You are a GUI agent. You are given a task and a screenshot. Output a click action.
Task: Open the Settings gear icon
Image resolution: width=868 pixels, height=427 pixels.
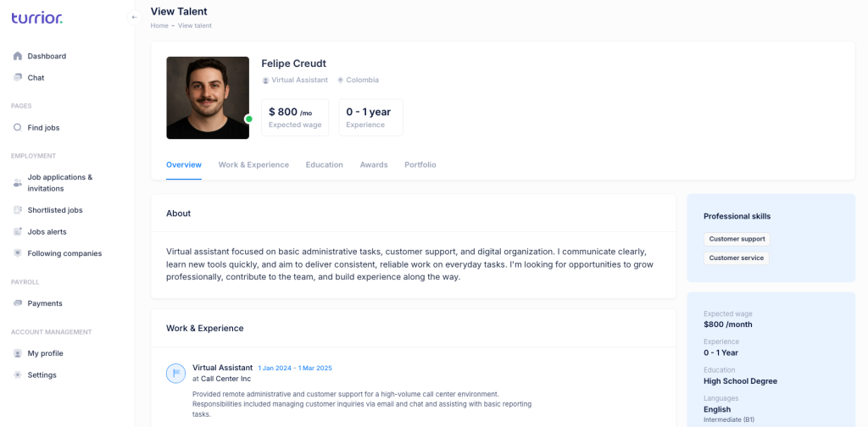tap(17, 375)
